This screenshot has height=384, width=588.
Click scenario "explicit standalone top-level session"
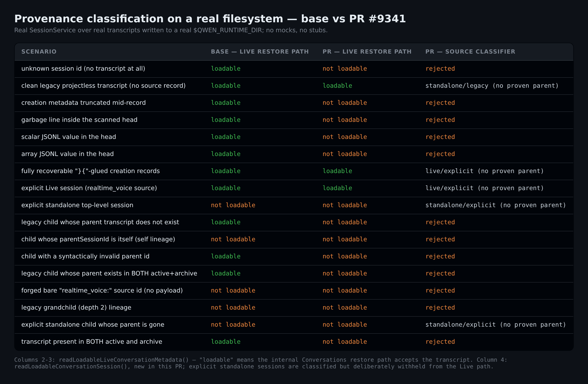77,205
